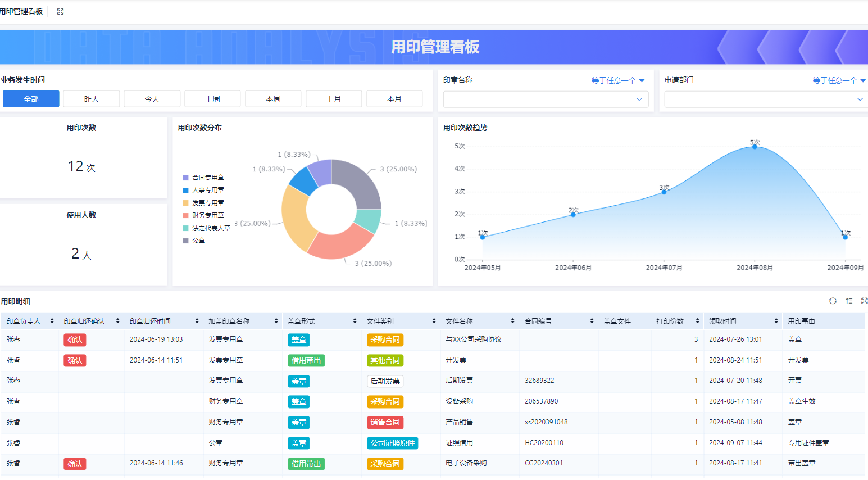Toggle 财务专用章 legend item
The height and width of the screenshot is (480, 868).
(203, 215)
